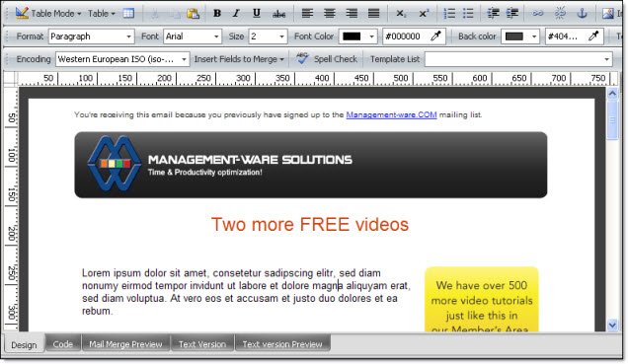This screenshot has height=364, width=628.
Task: Expand the Font Arial dropdown
Action: point(216,36)
